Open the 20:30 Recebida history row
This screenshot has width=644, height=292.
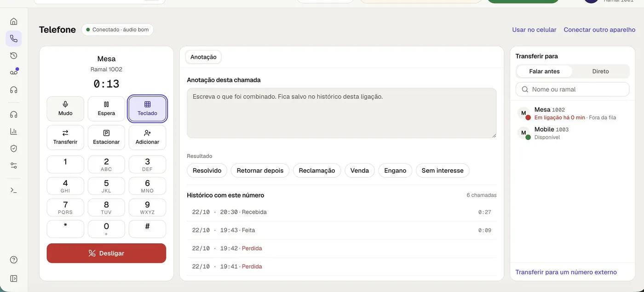pyautogui.click(x=342, y=212)
